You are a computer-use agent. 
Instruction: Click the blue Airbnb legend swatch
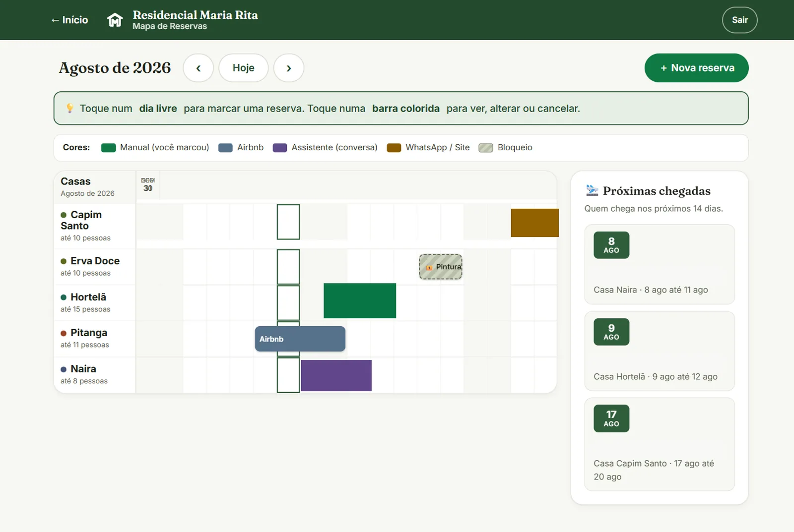pyautogui.click(x=225, y=148)
